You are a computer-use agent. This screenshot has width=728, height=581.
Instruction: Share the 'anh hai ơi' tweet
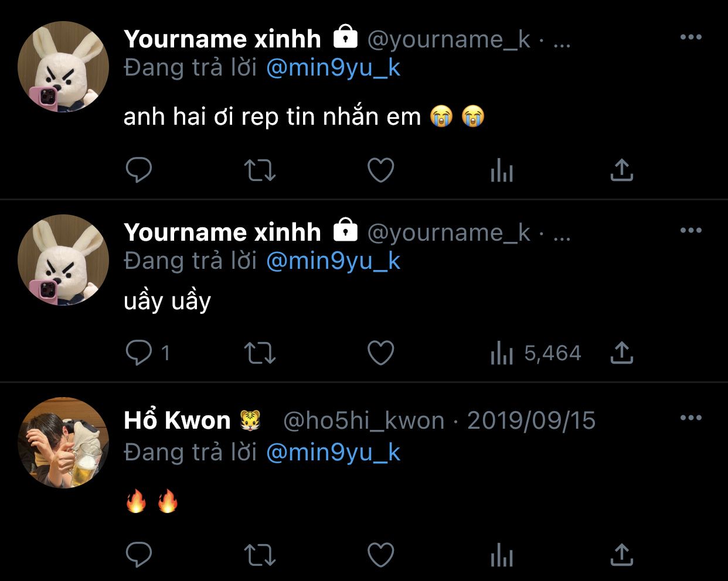pyautogui.click(x=621, y=170)
